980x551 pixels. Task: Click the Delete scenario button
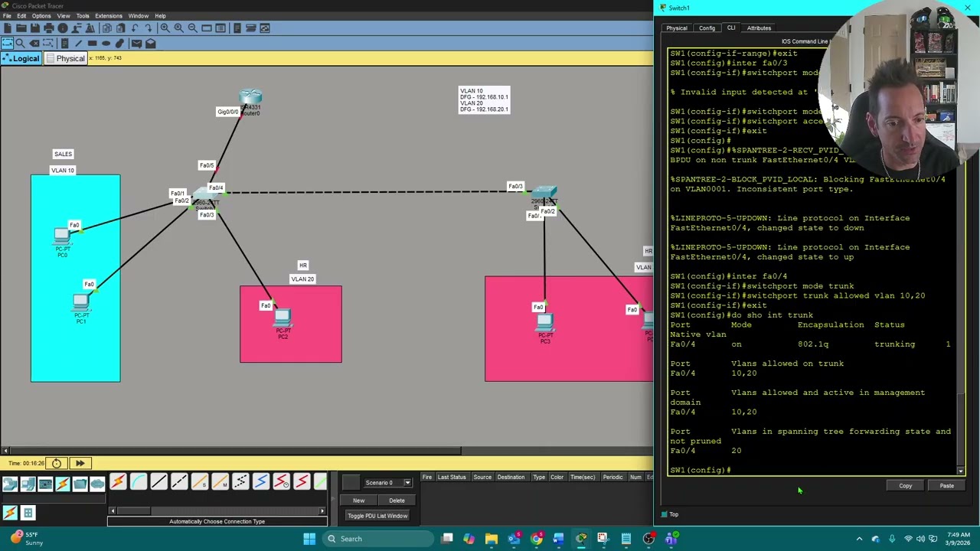pos(397,500)
